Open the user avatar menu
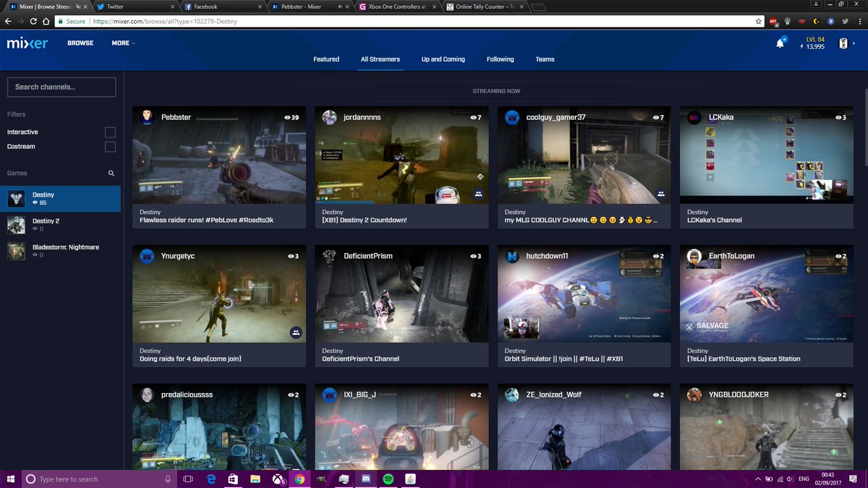 pyautogui.click(x=843, y=43)
